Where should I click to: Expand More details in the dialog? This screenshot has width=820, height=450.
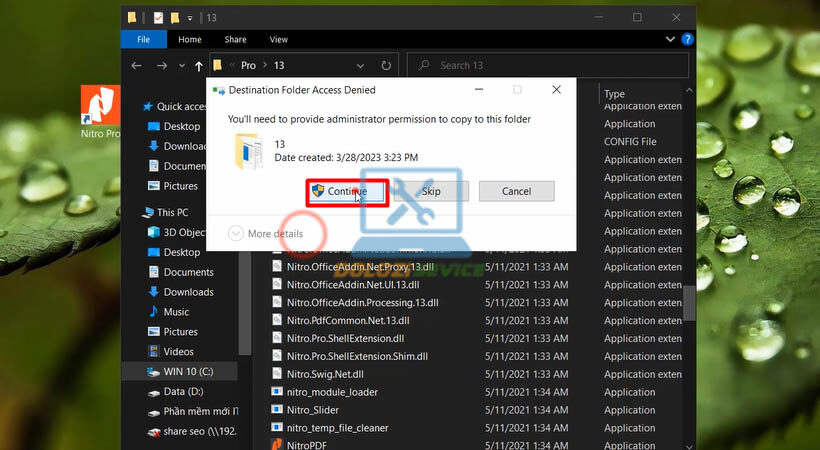pos(266,233)
